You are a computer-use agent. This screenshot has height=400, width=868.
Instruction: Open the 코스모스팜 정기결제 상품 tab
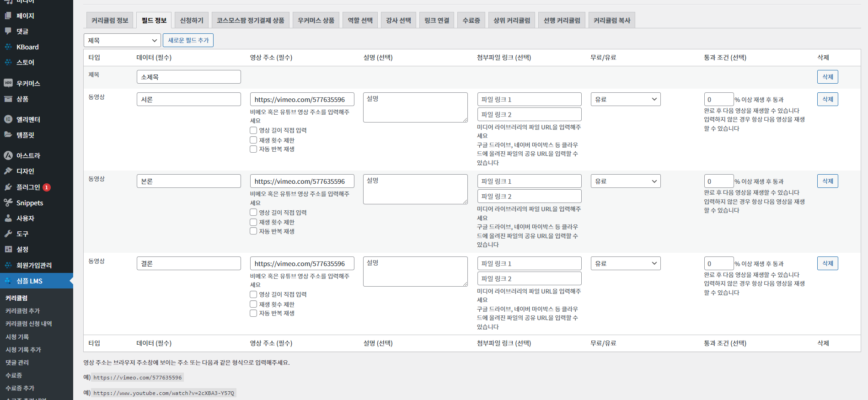[250, 20]
